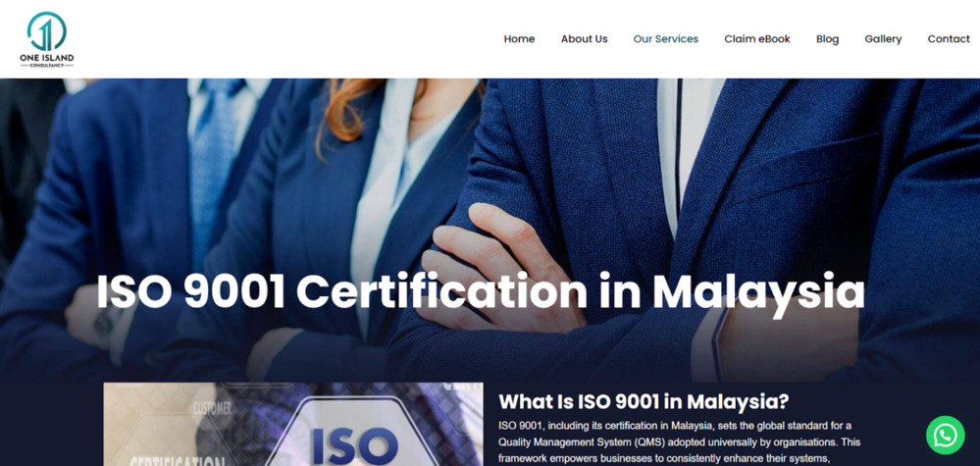Click the 'ISO 9001 Certification in Malaysia' banner heading
Viewport: 980px width, 466px height.
point(480,291)
